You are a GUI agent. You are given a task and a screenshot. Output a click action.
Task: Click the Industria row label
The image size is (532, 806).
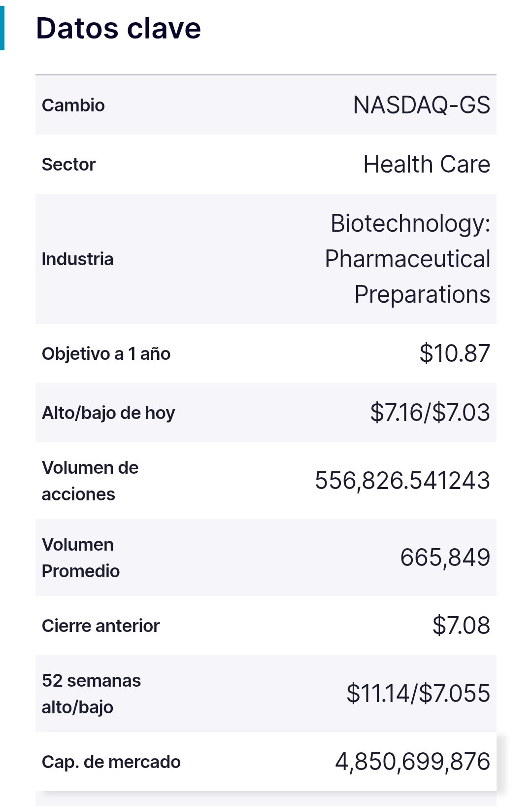[x=77, y=259]
